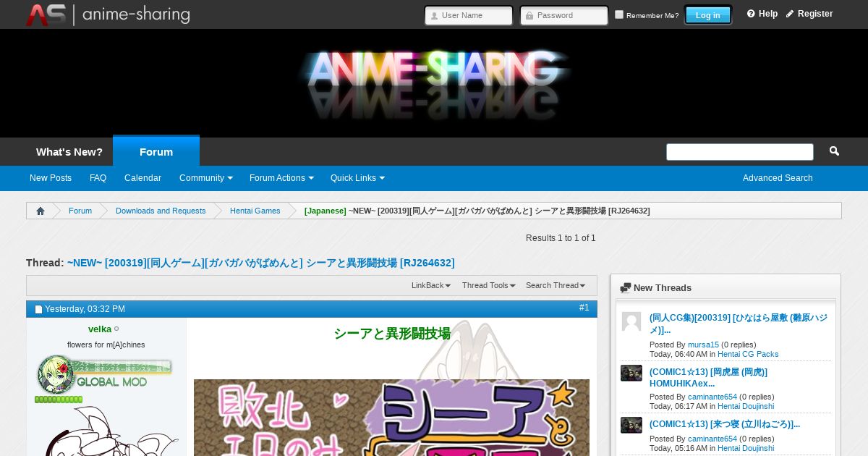Go to Downloads and Requests breadcrumb

161,211
